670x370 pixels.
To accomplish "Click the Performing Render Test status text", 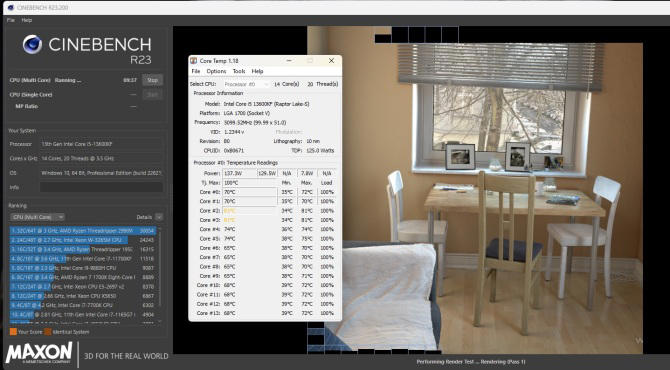I will (471, 362).
